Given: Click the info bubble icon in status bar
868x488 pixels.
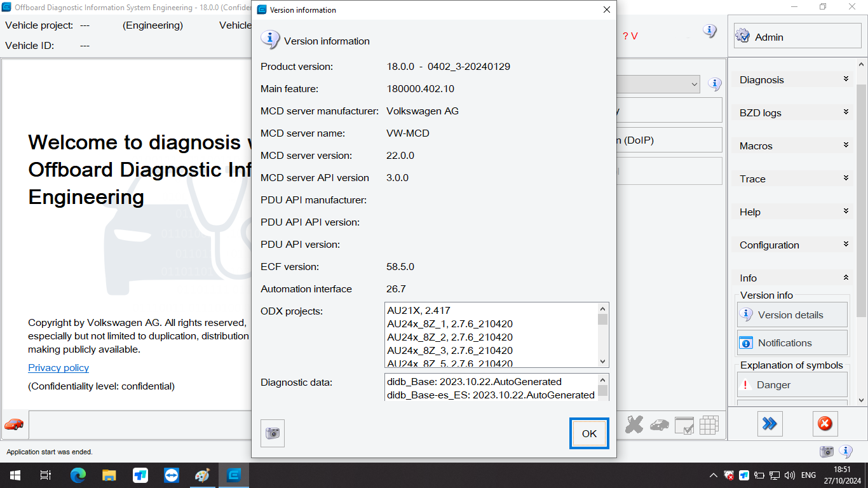Looking at the screenshot, I should (x=846, y=452).
